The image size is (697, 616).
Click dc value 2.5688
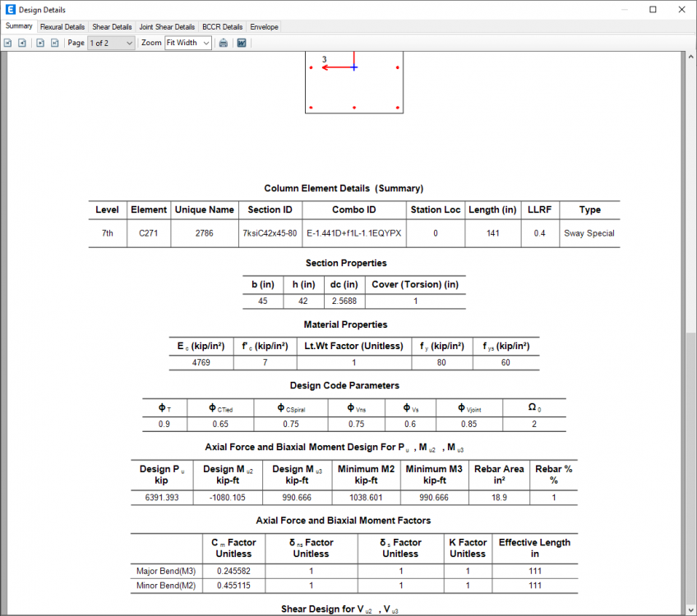pos(344,301)
